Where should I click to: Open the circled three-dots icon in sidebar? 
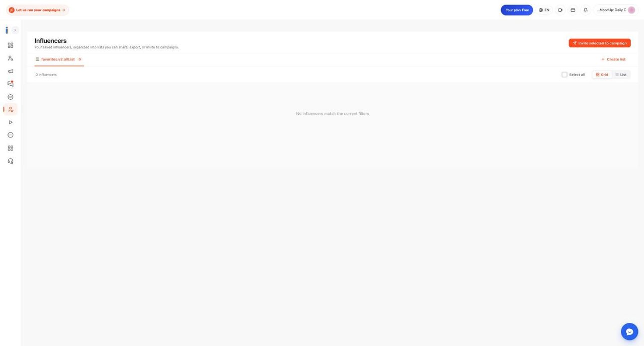[11, 135]
